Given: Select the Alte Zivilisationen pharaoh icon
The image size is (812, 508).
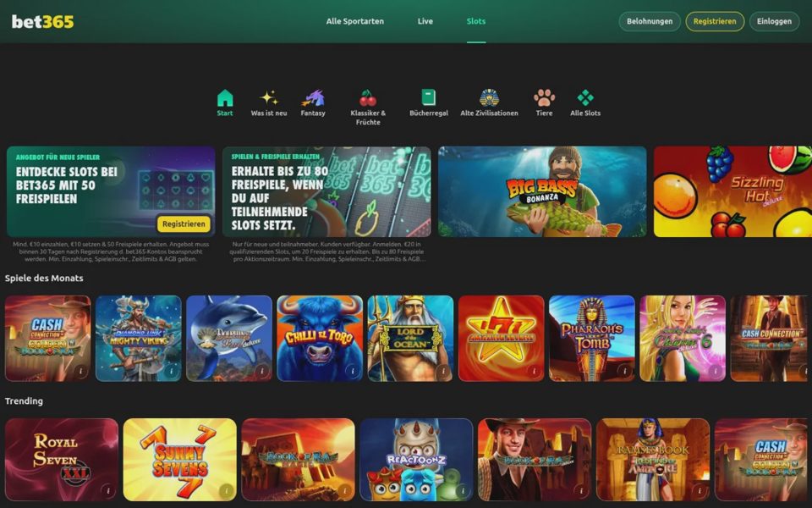Looking at the screenshot, I should click(489, 97).
